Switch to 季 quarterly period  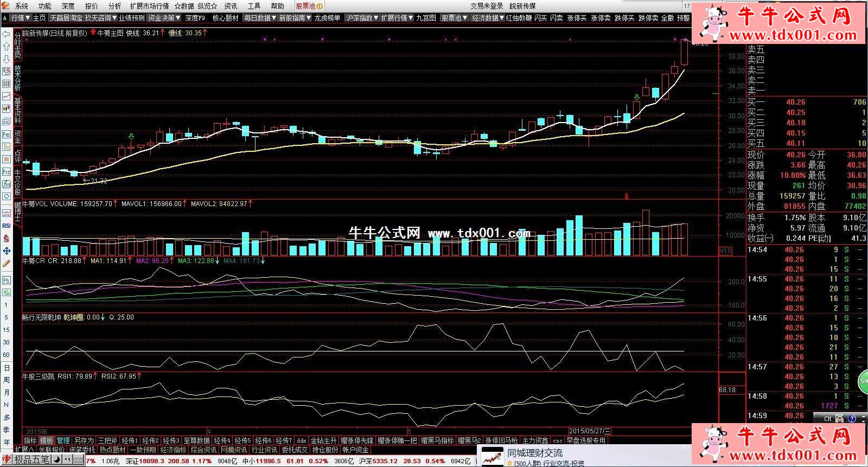(7, 429)
